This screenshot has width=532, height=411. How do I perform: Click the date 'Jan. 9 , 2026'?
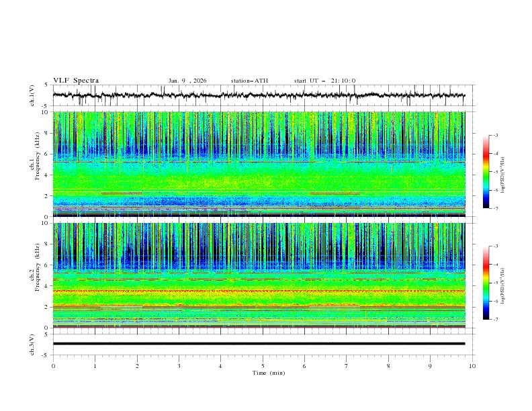tap(187, 81)
